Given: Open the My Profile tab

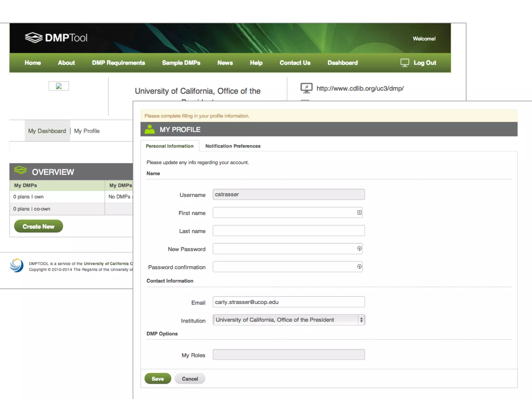Looking at the screenshot, I should (87, 131).
